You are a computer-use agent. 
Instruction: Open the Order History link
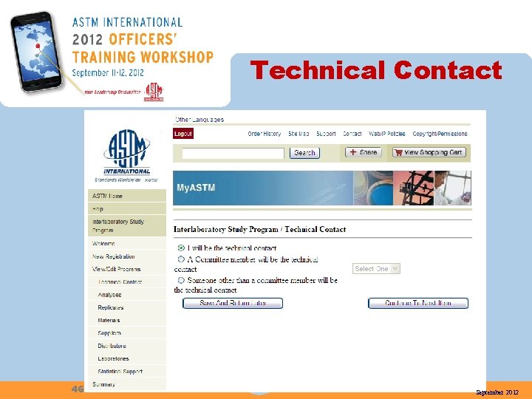[x=265, y=134]
